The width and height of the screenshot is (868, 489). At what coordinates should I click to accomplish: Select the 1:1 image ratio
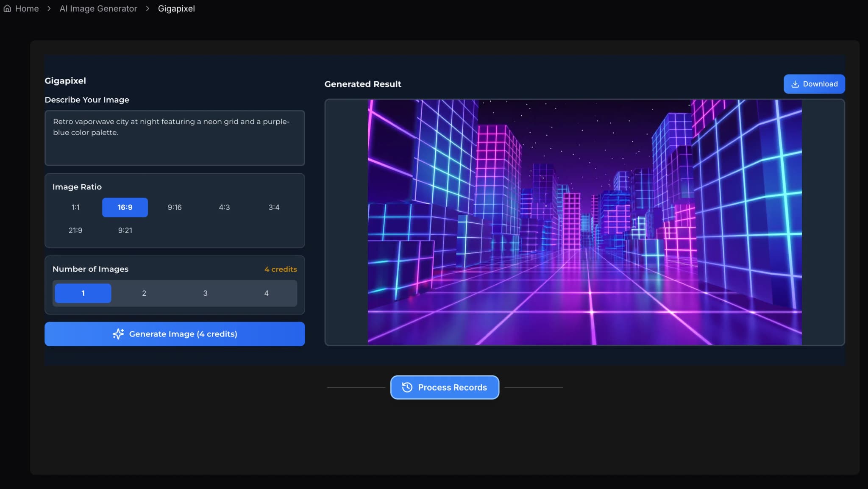75,207
